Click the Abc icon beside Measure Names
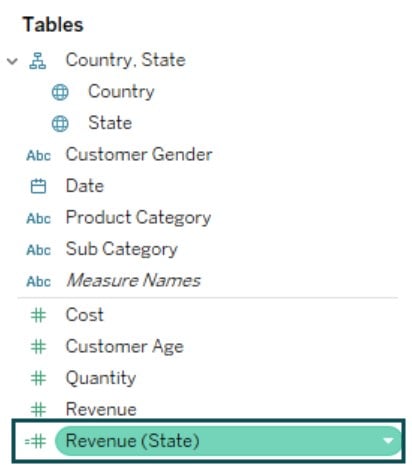Image resolution: width=412 pixels, height=467 pixels. coord(39,281)
